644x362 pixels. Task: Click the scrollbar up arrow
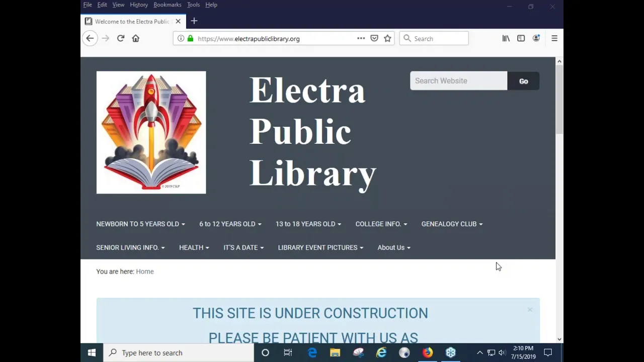click(559, 61)
